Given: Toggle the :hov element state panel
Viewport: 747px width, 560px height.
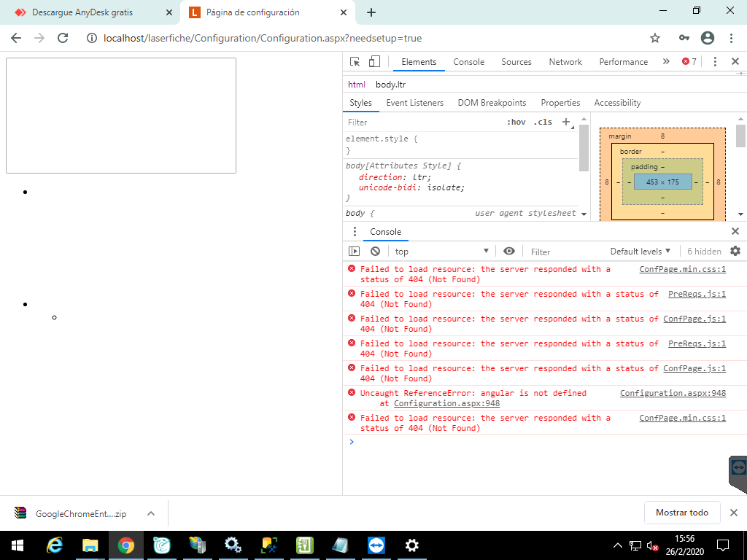Looking at the screenshot, I should 516,122.
